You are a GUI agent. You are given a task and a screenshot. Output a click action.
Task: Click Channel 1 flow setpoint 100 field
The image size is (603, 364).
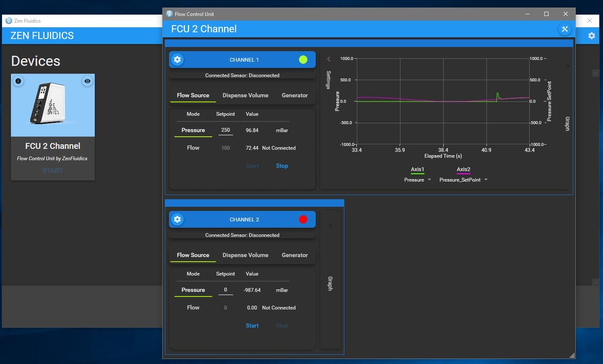(x=226, y=148)
